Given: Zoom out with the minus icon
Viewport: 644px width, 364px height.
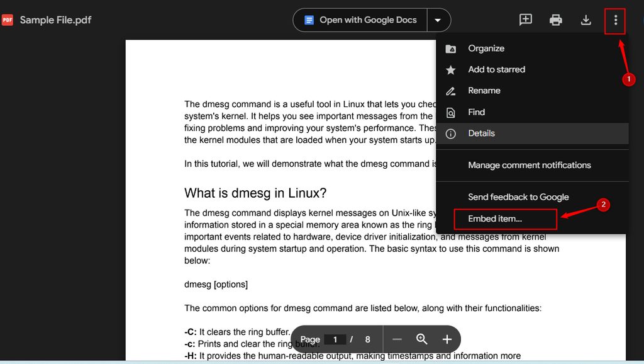Looking at the screenshot, I should [397, 339].
